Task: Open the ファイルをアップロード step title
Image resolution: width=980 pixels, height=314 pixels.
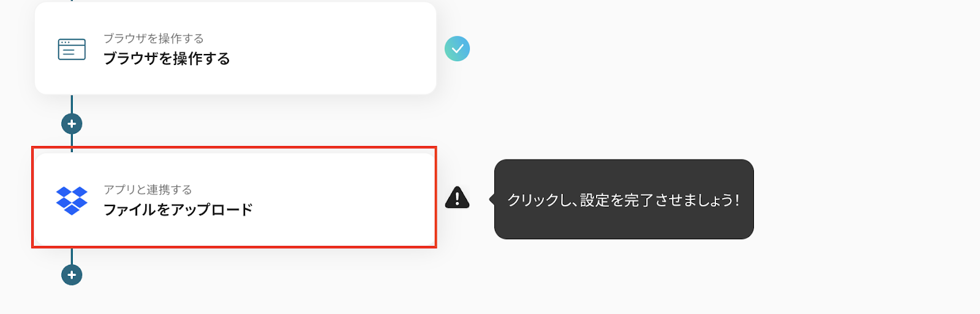Action: [178, 210]
